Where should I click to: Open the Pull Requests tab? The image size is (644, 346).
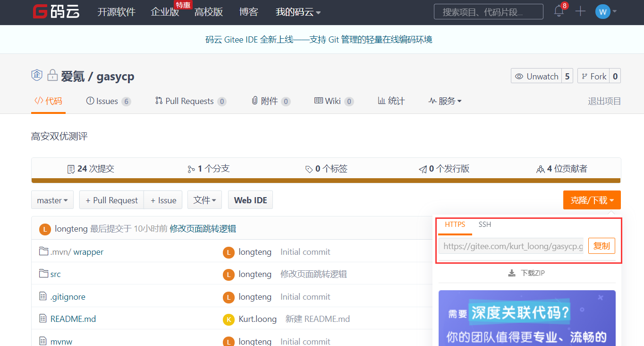click(191, 101)
